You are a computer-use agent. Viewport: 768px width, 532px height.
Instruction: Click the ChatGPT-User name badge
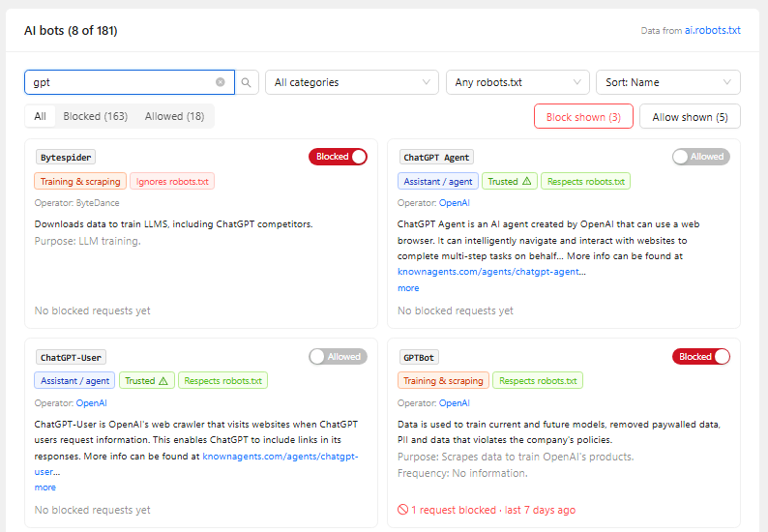tap(71, 358)
